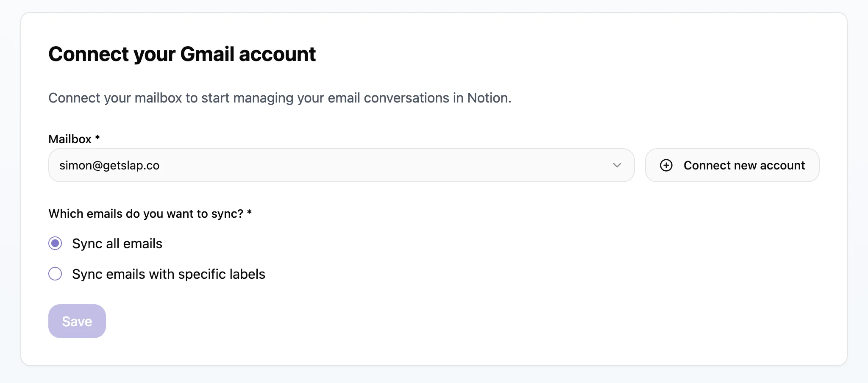Open the Mailbox dropdown
Viewport: 868px width, 383px height.
tap(341, 165)
